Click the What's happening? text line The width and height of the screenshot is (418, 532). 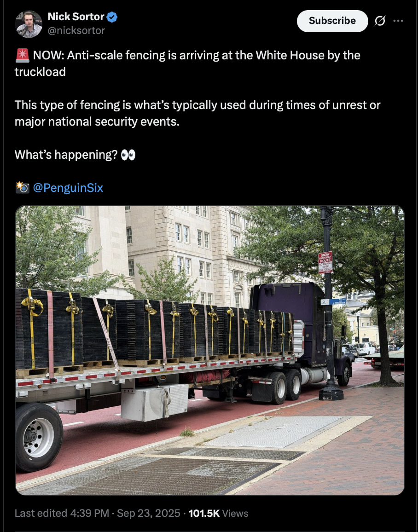[x=66, y=155]
